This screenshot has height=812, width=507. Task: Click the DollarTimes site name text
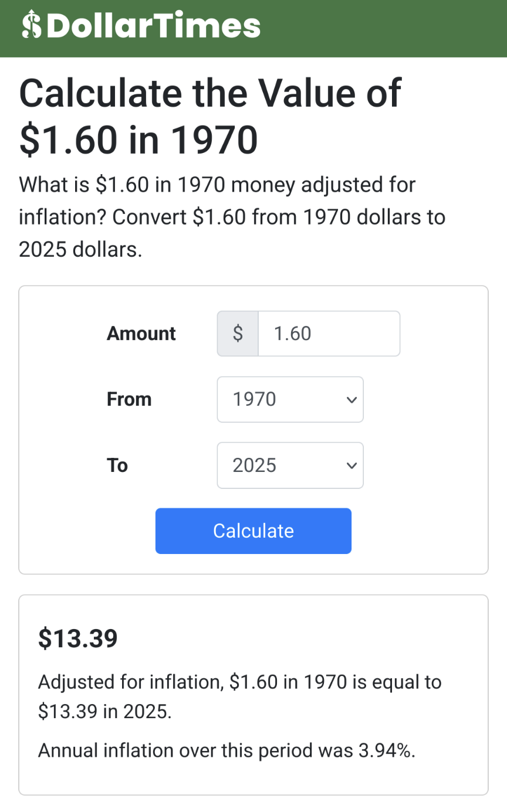point(154,26)
